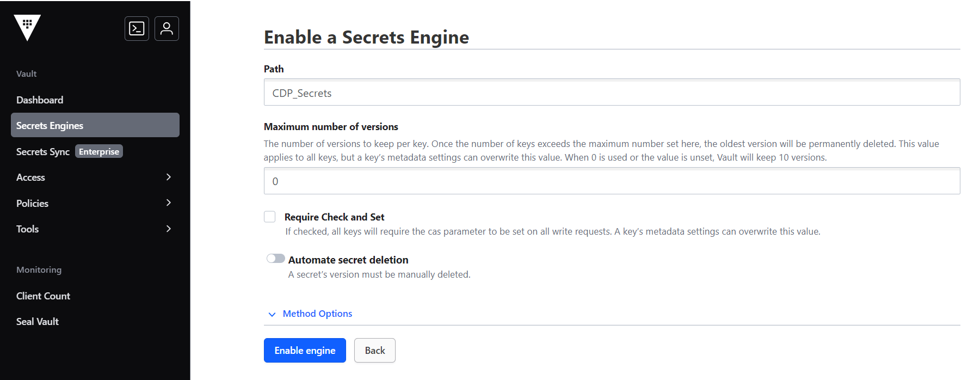
Task: Click the Back button
Action: point(374,351)
